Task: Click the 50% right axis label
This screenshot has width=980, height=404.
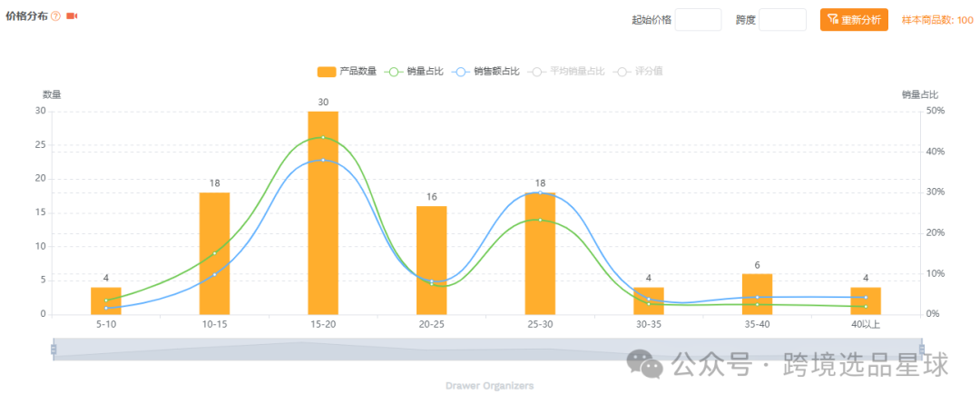Action: point(936,111)
